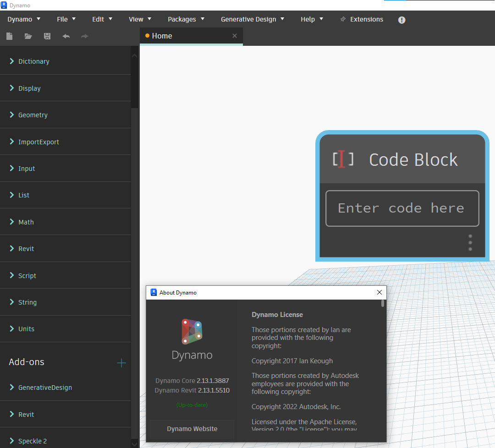Screen dimensions: 495x448
Task: Click the Dynamo logo in About dialog
Action: point(192,332)
